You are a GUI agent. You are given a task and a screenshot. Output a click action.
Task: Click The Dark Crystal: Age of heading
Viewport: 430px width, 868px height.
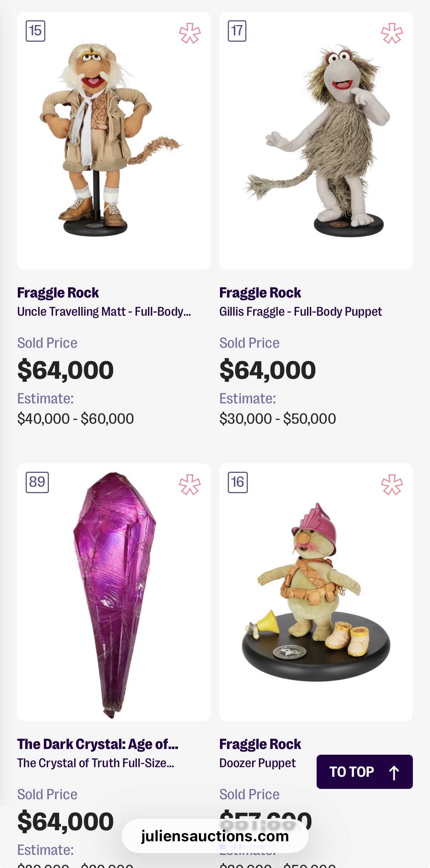[x=98, y=744]
